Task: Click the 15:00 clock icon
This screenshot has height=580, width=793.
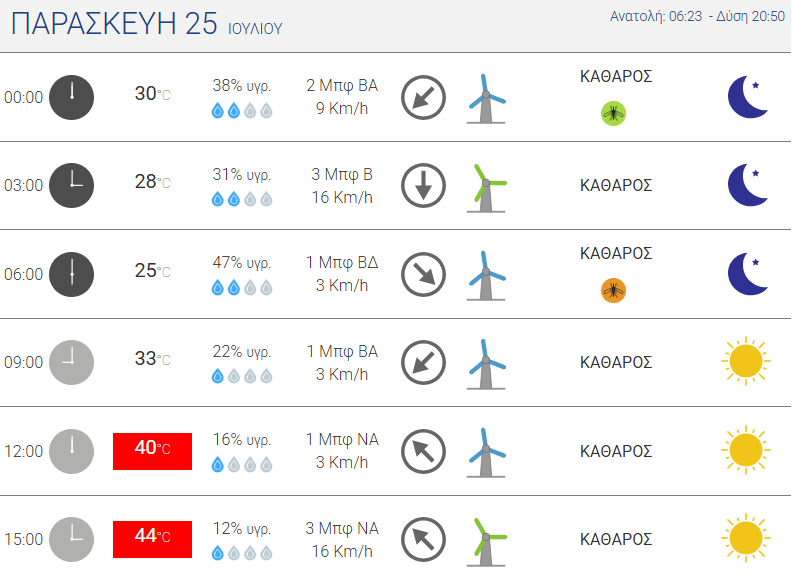Action: click(x=71, y=540)
